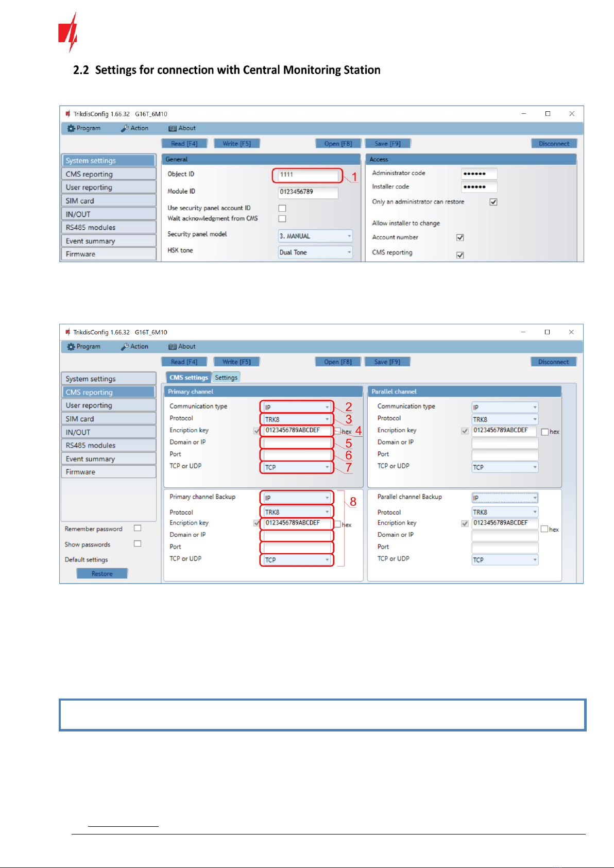Image resolution: width=614 pixels, height=868 pixels.
Task: Open System settings in the lower window sidebar
Action: (109, 379)
